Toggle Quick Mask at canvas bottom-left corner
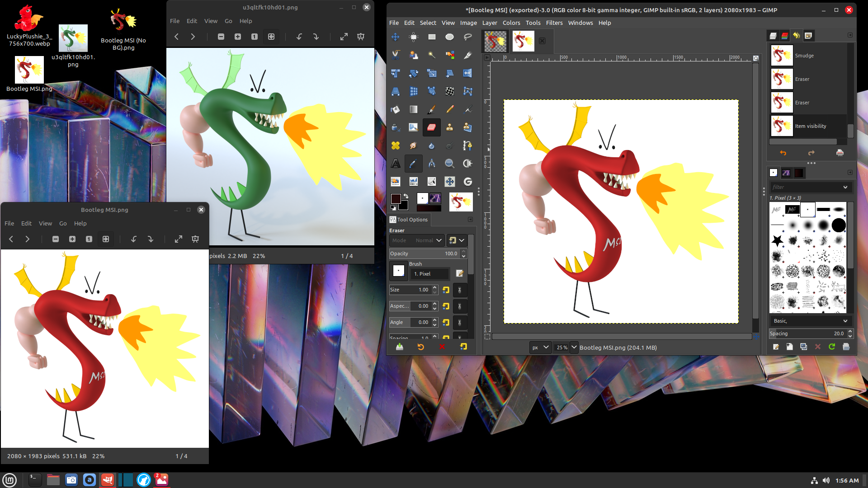 487,337
